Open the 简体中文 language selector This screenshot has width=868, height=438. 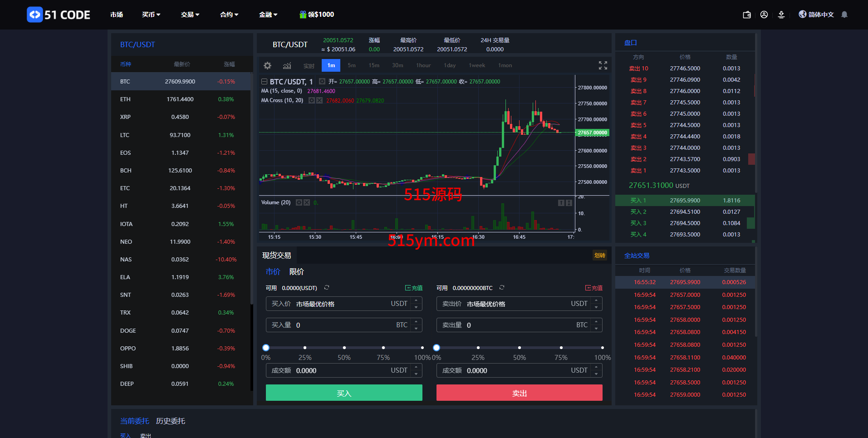817,15
